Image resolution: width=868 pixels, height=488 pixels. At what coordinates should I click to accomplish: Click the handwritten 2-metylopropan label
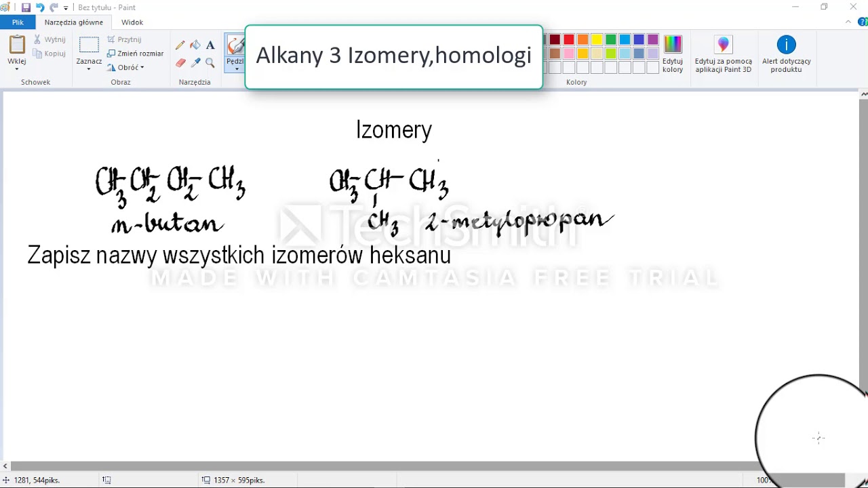(x=519, y=221)
